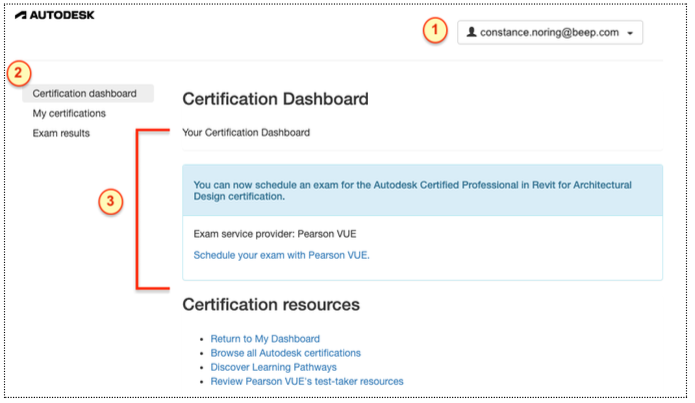
Task: Open the constance.noring@beep.com account menu
Action: tap(550, 32)
